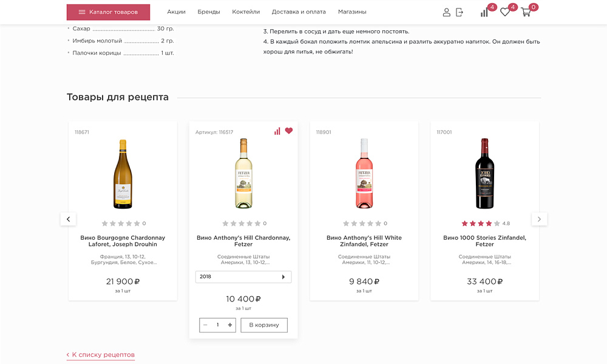Open the Доставка и оплата menu
This screenshot has height=364, width=607.
(x=300, y=11)
